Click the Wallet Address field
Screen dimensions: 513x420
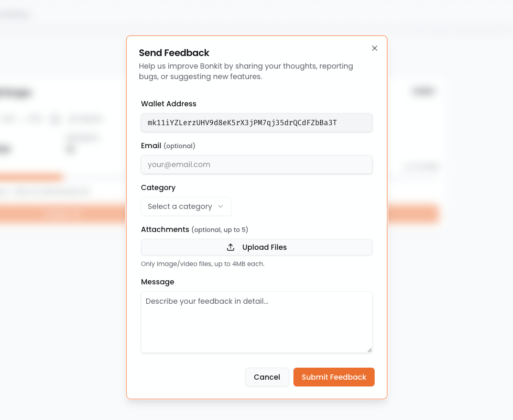pyautogui.click(x=256, y=123)
